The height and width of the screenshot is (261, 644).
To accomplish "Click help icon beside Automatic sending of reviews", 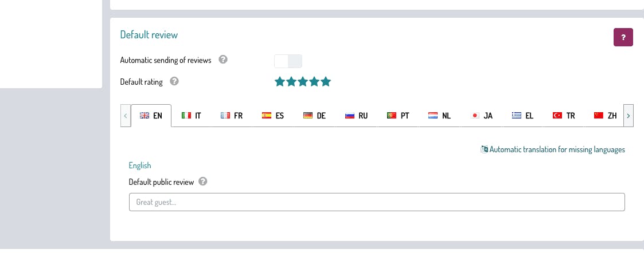I will (224, 60).
